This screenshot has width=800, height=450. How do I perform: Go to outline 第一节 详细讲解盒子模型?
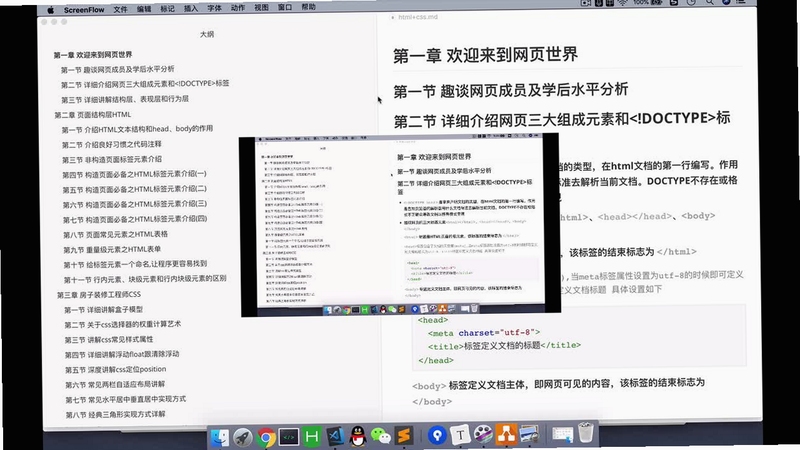(104, 310)
